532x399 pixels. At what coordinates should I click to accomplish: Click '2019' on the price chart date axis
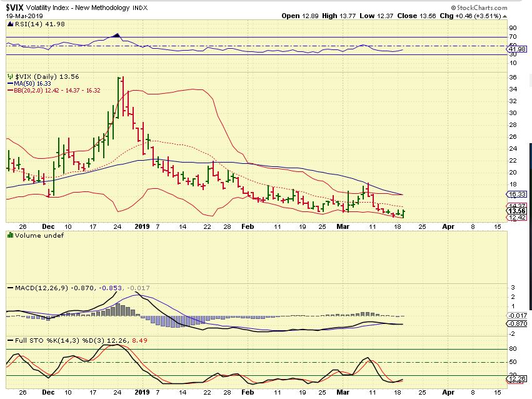click(142, 226)
